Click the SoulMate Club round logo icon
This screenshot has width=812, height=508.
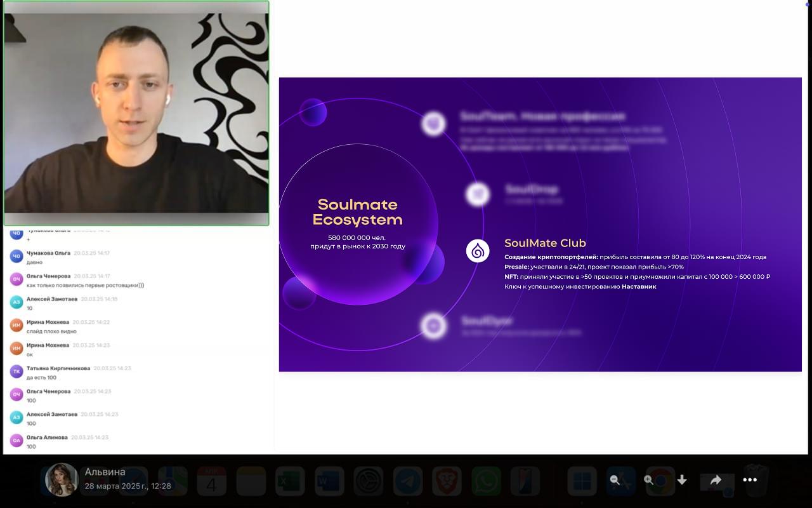point(478,251)
